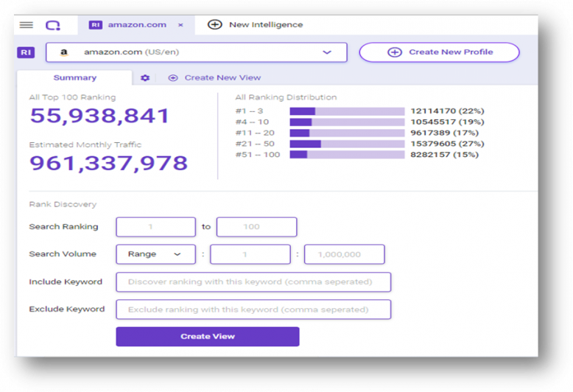
Task: Click the #1 – 3 range label
Action: tap(249, 111)
